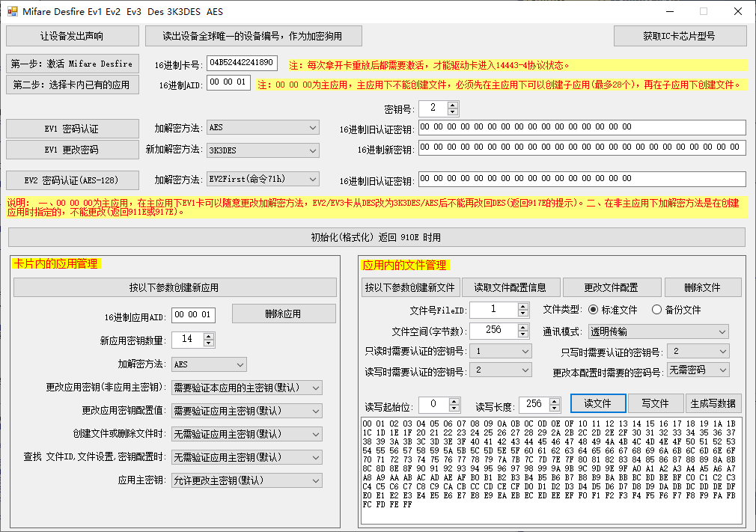Click the app icon in the title bar
The image size is (756, 532).
click(13, 11)
